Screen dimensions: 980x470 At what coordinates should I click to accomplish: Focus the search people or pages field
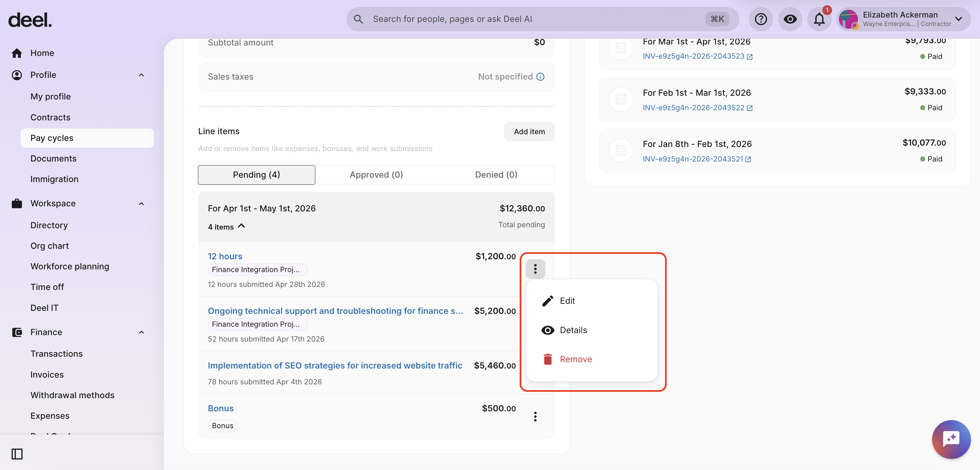click(x=542, y=19)
